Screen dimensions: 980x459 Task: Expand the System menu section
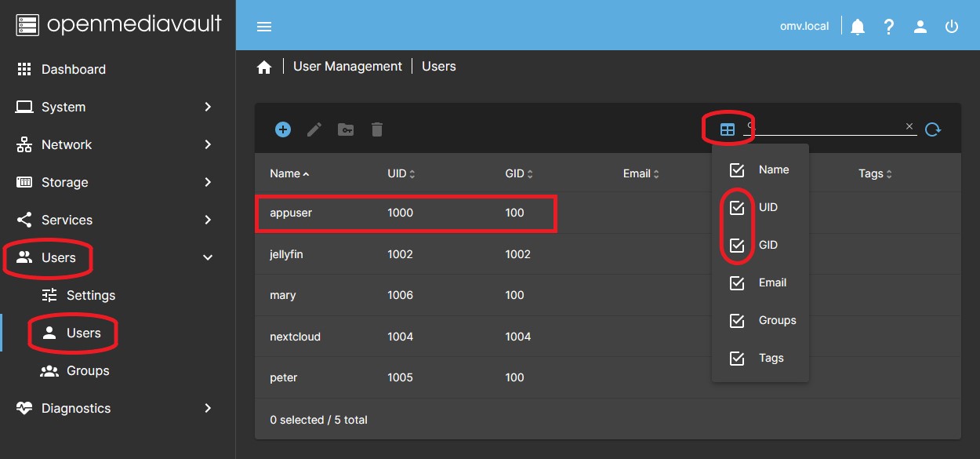tap(118, 107)
